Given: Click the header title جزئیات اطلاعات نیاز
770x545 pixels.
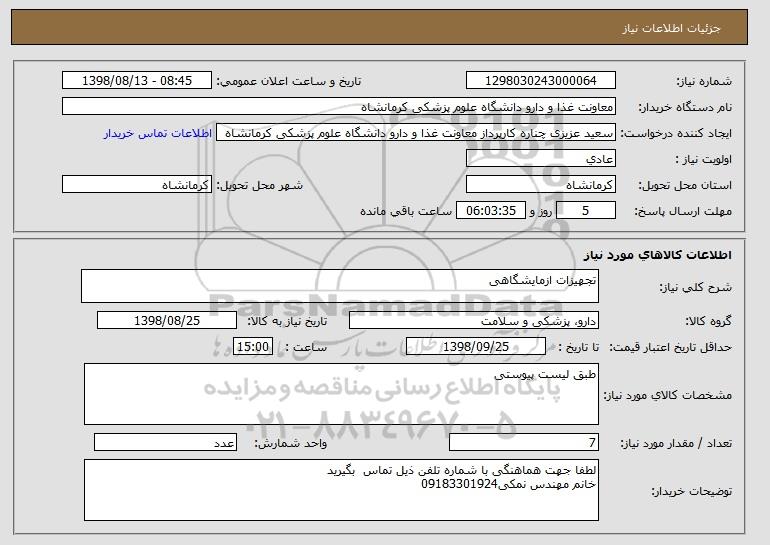Looking at the screenshot, I should click(x=671, y=28).
